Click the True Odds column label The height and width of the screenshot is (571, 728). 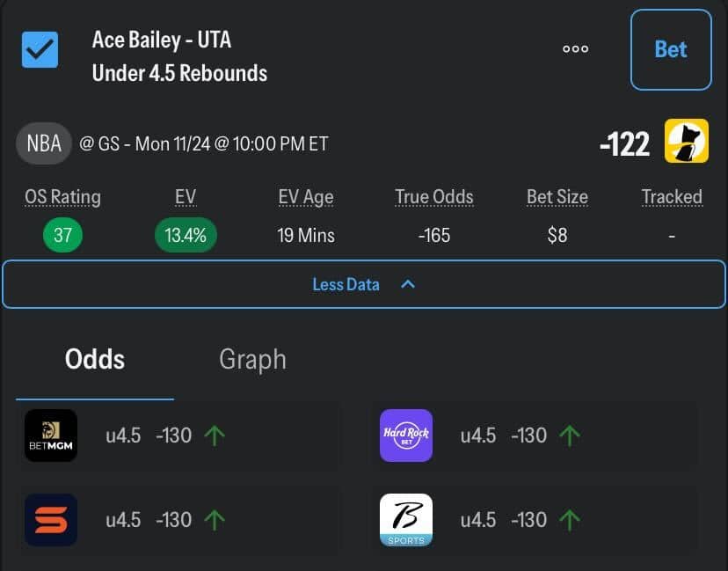pyautogui.click(x=434, y=197)
